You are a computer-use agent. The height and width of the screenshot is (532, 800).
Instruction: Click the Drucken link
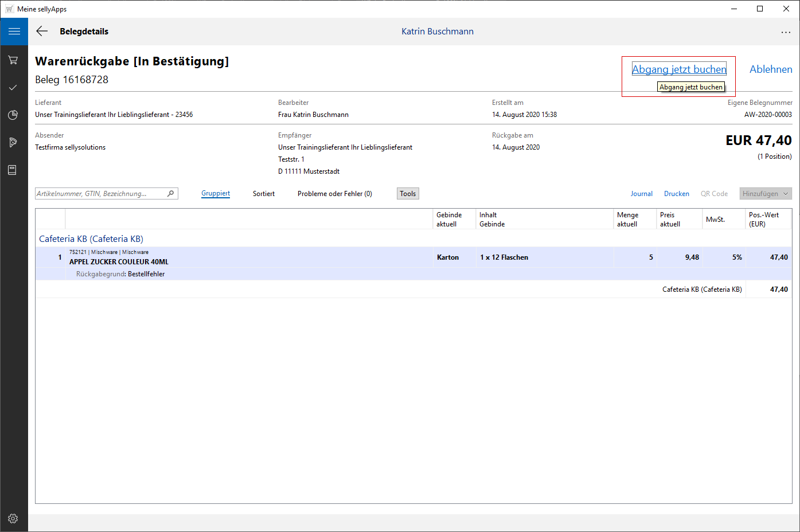676,194
